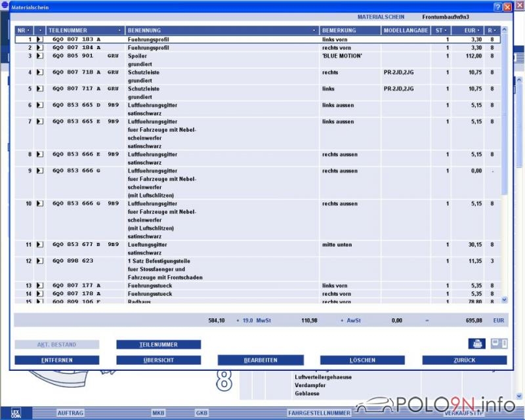Click arrow icon in row 11 Lueftungsgitter

(39, 245)
